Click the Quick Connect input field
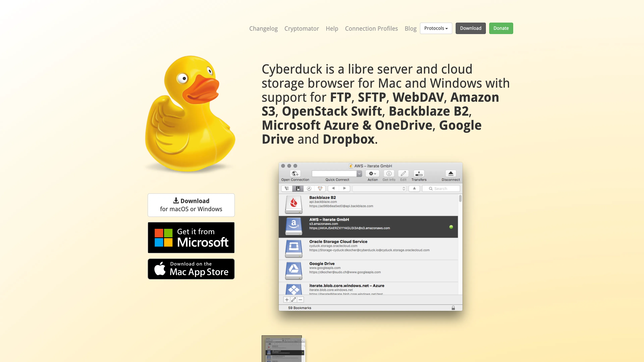The image size is (644, 362). pyautogui.click(x=334, y=173)
